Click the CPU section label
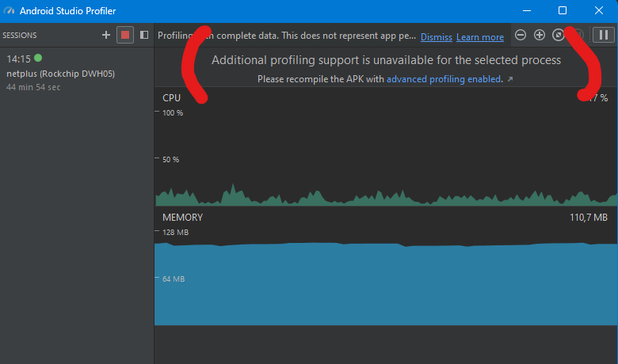The image size is (618, 364). [x=172, y=97]
